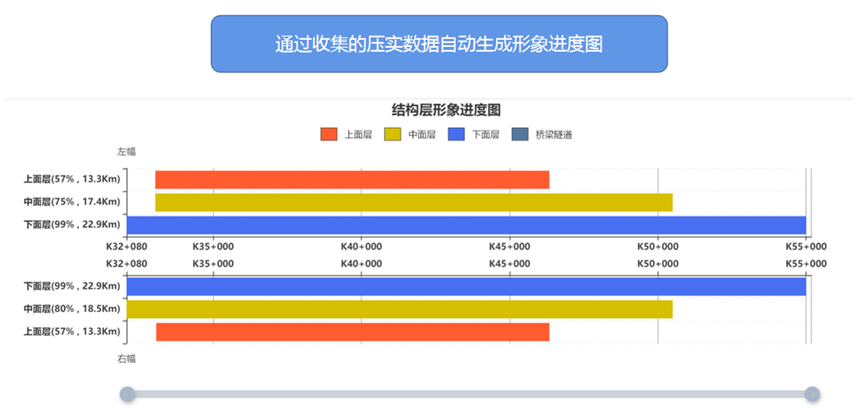Click K55+000 on the 左幅 chart axis
860x412 pixels.
tap(806, 247)
